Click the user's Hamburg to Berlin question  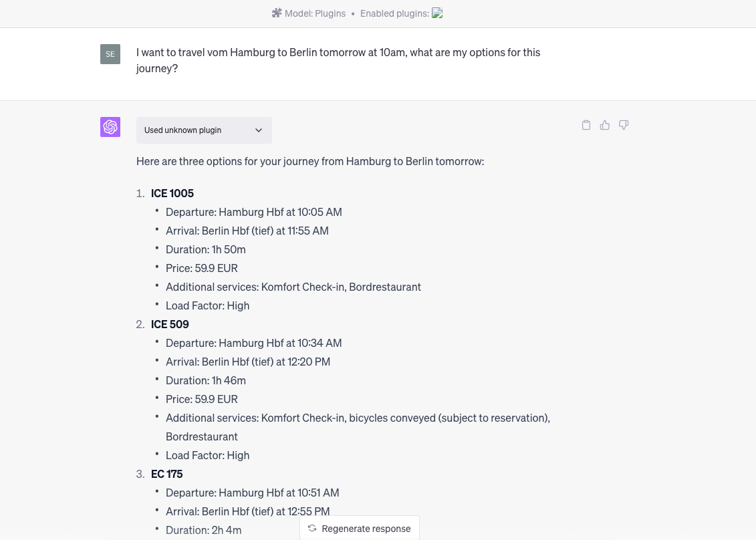coord(338,60)
